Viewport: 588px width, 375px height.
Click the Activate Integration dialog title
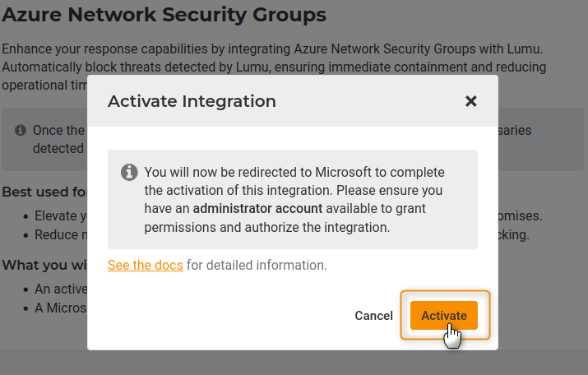click(192, 101)
